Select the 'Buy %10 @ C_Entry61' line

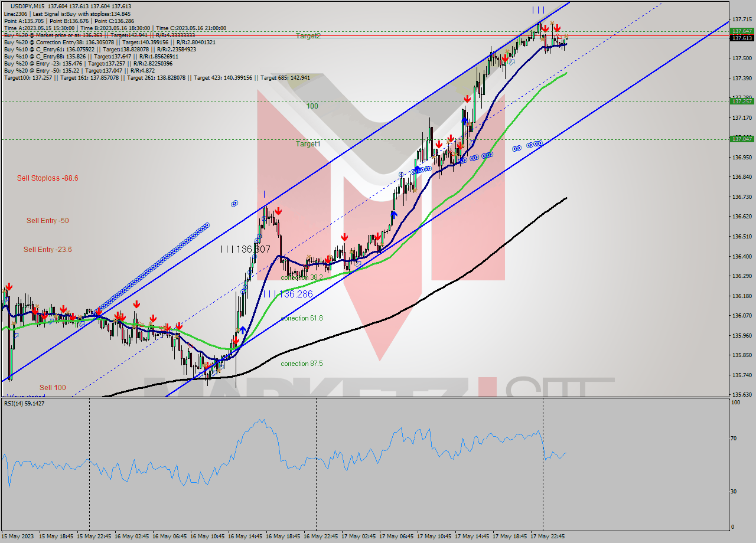[x=100, y=49]
